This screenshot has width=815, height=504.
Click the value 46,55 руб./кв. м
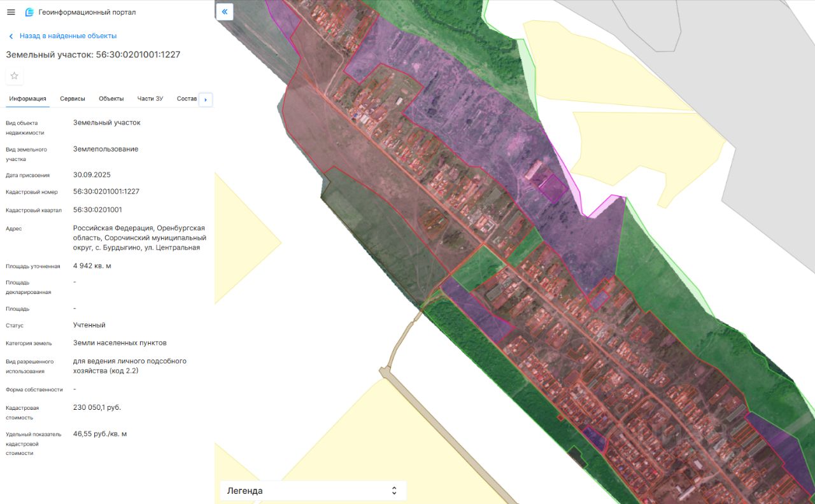tap(100, 434)
